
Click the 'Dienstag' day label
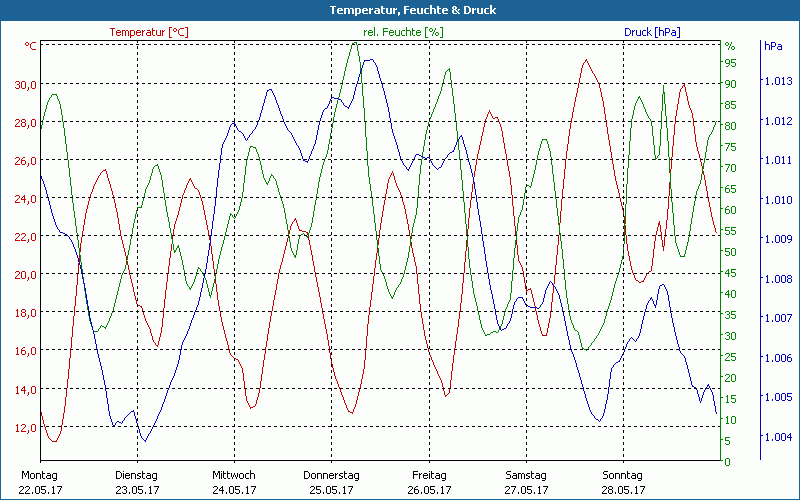tap(136, 475)
